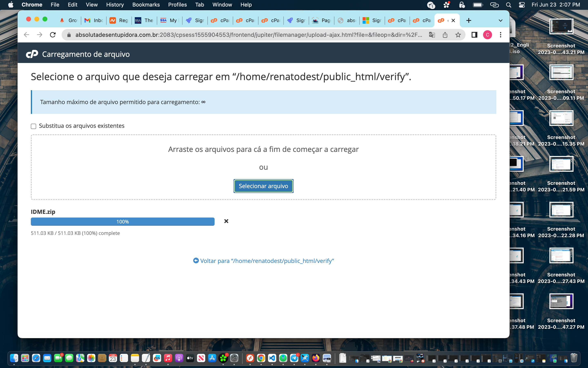The width and height of the screenshot is (588, 368).
Task: Toggle Chrome side panel
Action: point(474,35)
